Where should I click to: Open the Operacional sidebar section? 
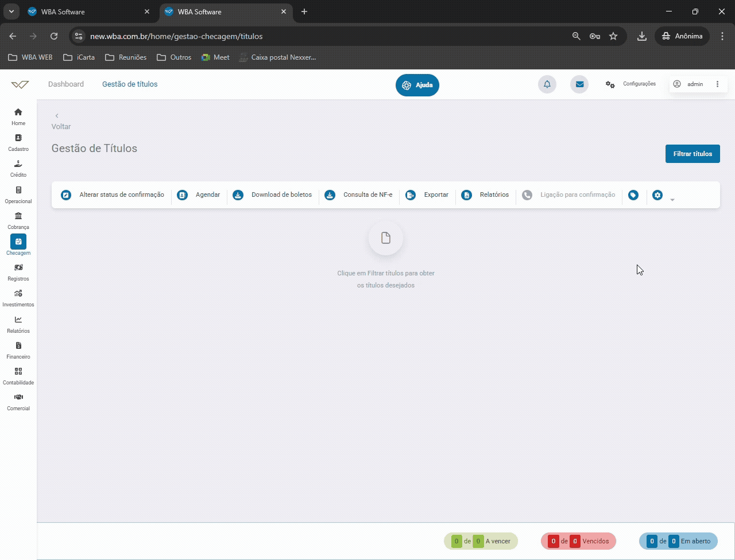[18, 195]
